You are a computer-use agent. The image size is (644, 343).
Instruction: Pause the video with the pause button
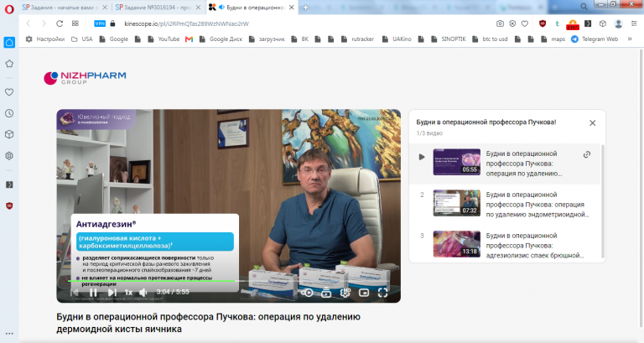click(x=93, y=293)
